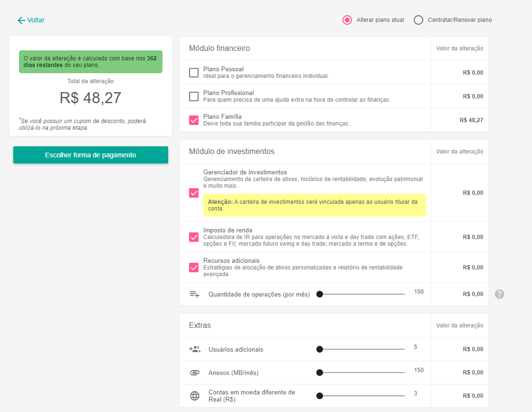Uncheck the Plano Família checkbox
532x412 pixels.
[x=194, y=120]
